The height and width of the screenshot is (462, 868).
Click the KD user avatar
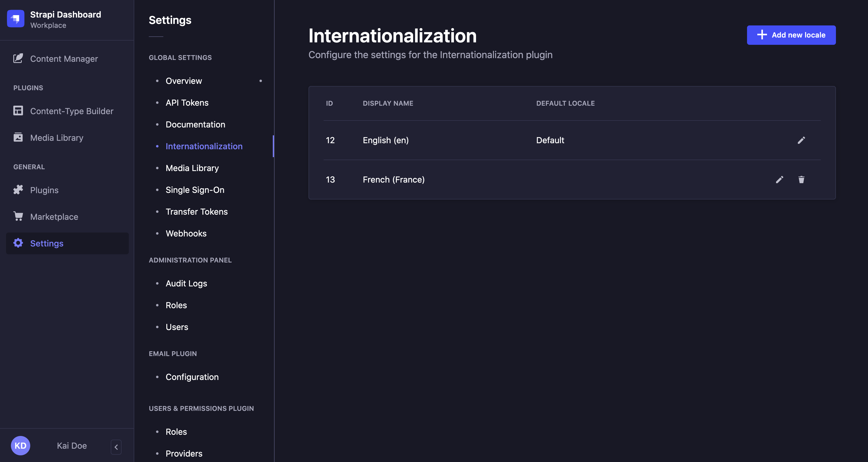[20, 445]
